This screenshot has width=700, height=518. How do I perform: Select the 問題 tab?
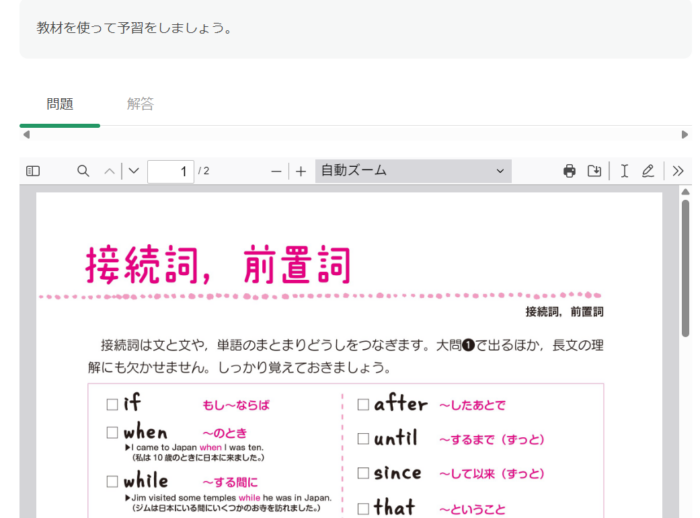click(60, 104)
